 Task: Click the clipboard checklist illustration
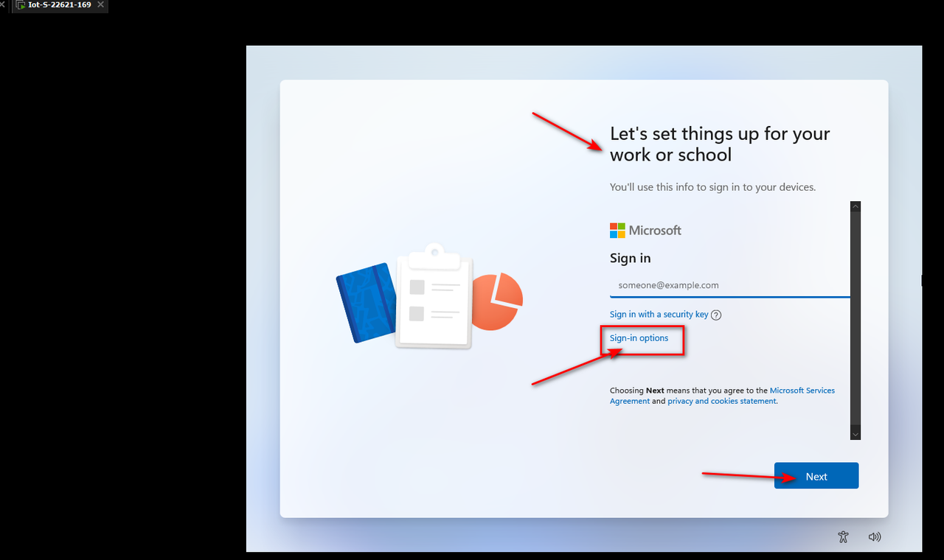pyautogui.click(x=434, y=296)
